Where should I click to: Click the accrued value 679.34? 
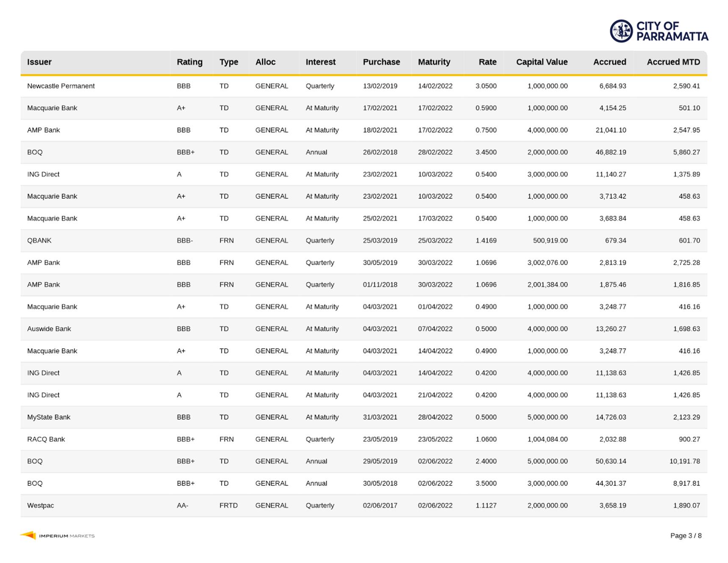(x=615, y=241)
